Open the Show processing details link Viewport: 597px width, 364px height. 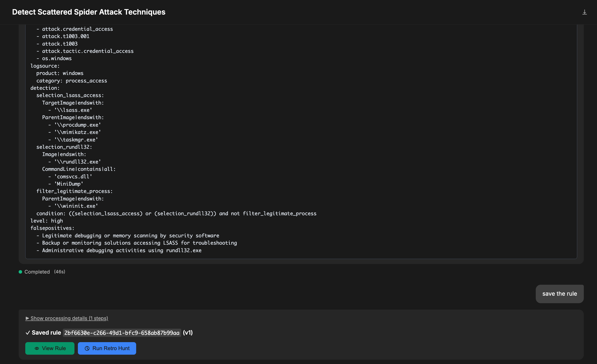coord(69,318)
